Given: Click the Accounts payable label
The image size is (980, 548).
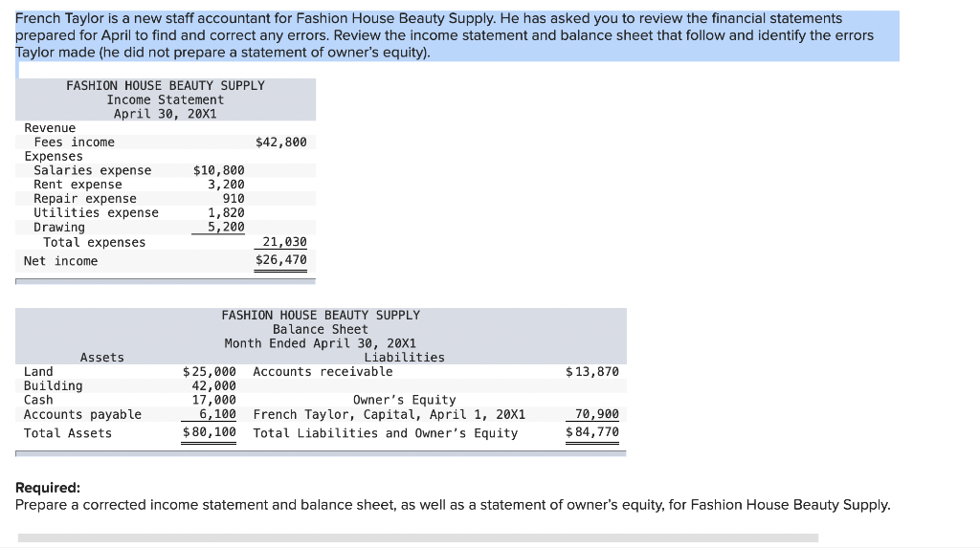Looking at the screenshot, I should point(82,414).
